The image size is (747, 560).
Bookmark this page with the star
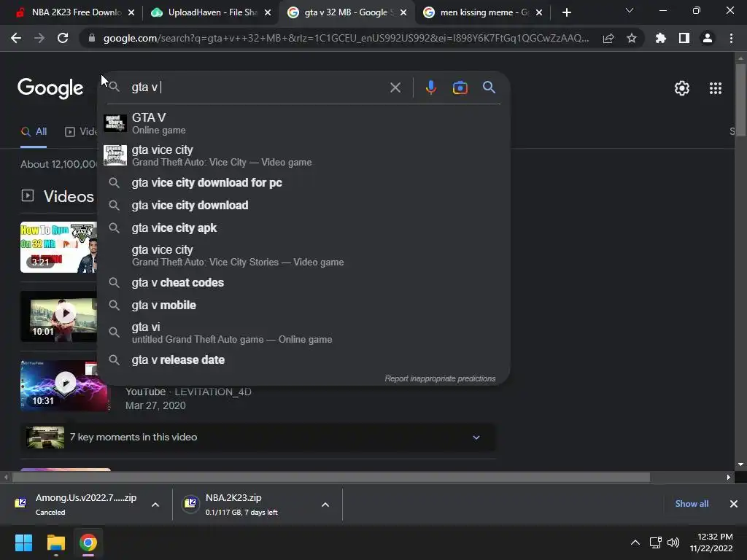pos(632,38)
